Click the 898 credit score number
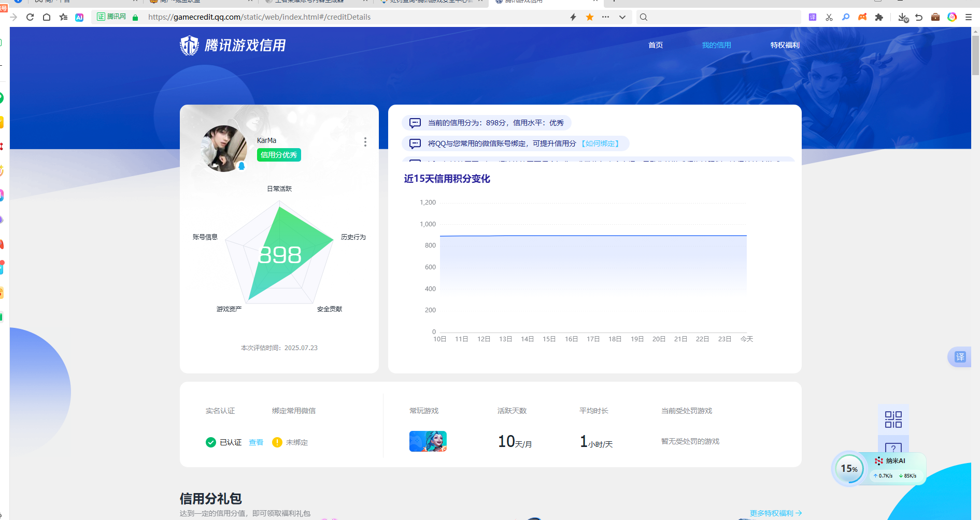980x520 pixels. click(280, 255)
